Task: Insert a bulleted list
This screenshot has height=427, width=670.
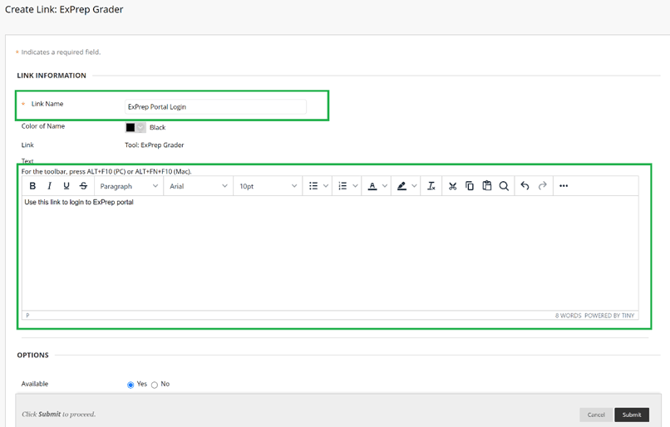Action: pos(313,186)
